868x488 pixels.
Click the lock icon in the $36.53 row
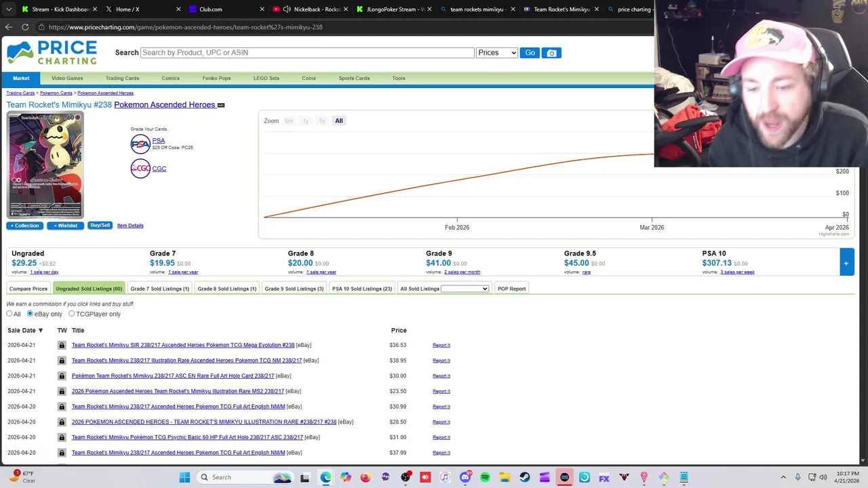pyautogui.click(x=62, y=345)
